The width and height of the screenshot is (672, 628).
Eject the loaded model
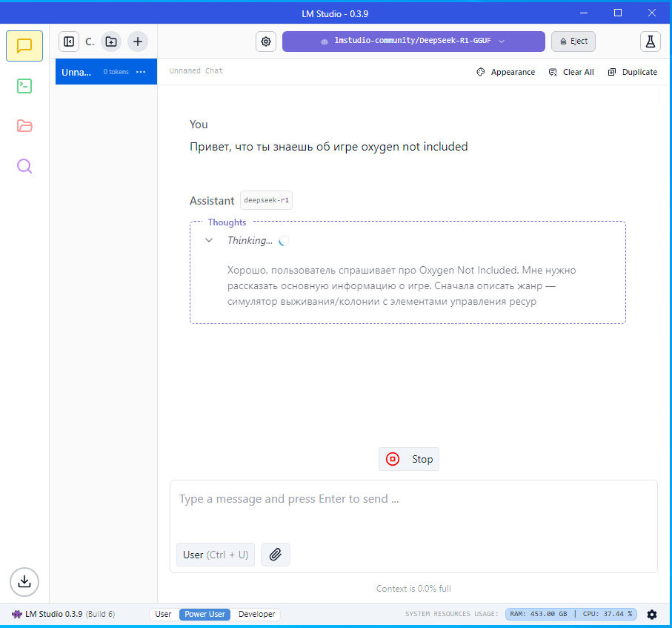573,42
